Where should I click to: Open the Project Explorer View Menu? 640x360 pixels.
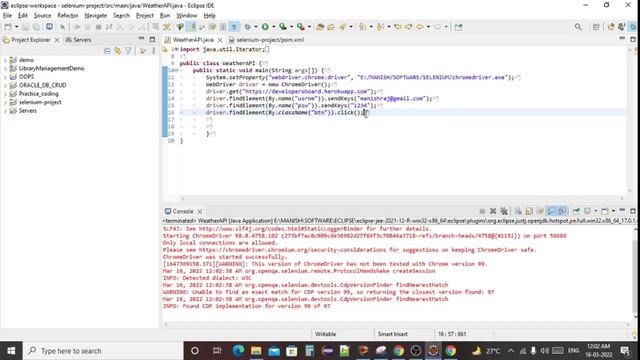[153, 51]
